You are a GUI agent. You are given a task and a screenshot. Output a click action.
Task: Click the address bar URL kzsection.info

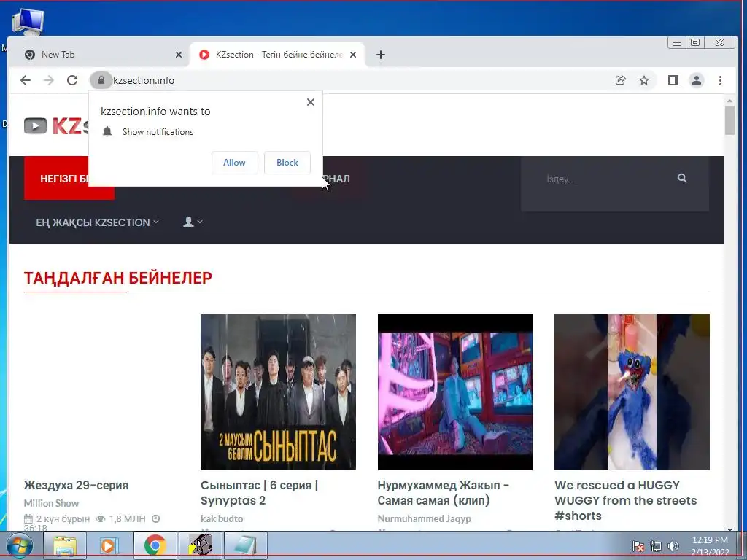click(144, 80)
